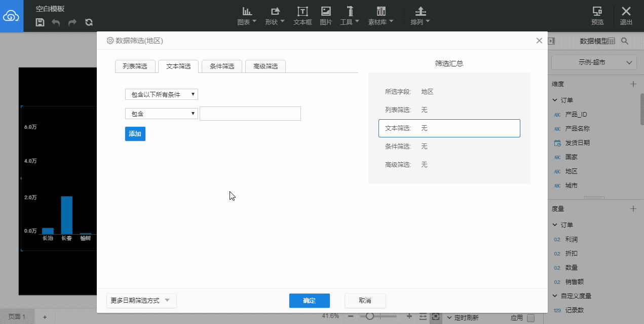The image size is (644, 324).
Task: Open the 包含以下所有条件 dropdown
Action: [x=162, y=94]
